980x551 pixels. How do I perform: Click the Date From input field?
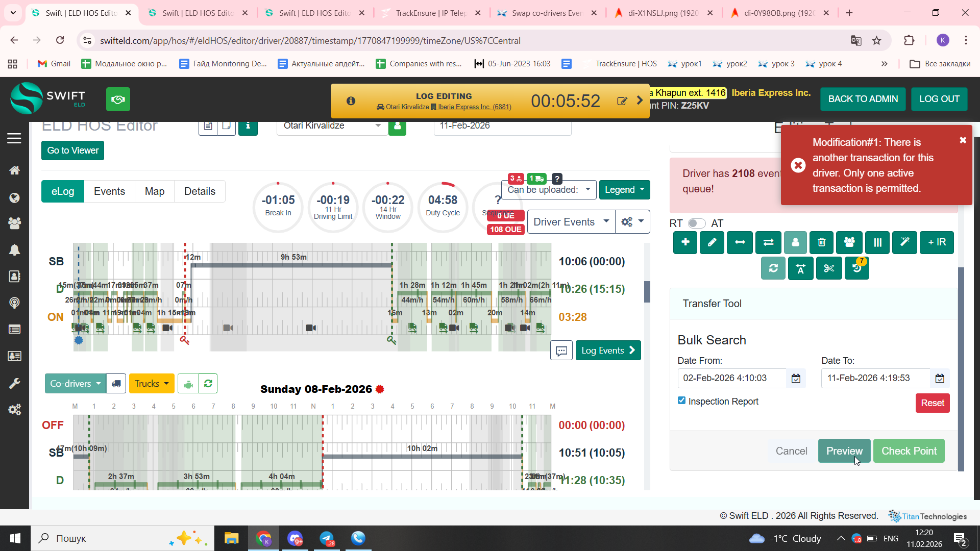[731, 378]
